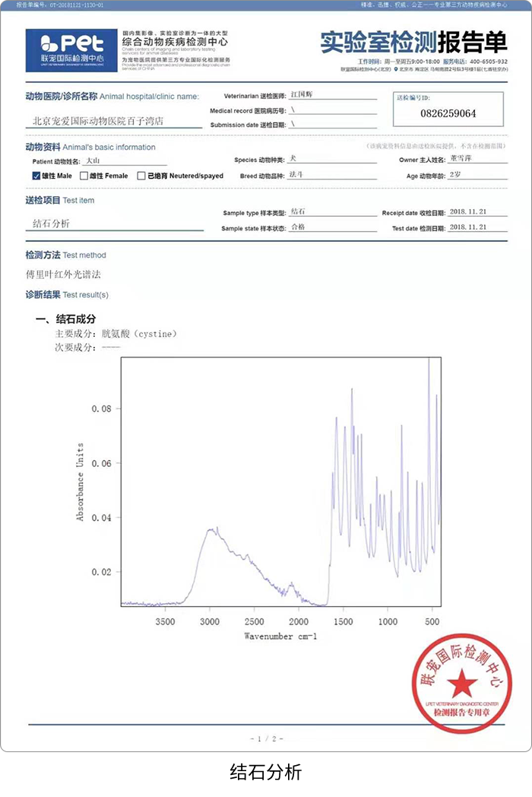Click sample state value 合格
Screen dimensions: 532x797
tap(298, 227)
